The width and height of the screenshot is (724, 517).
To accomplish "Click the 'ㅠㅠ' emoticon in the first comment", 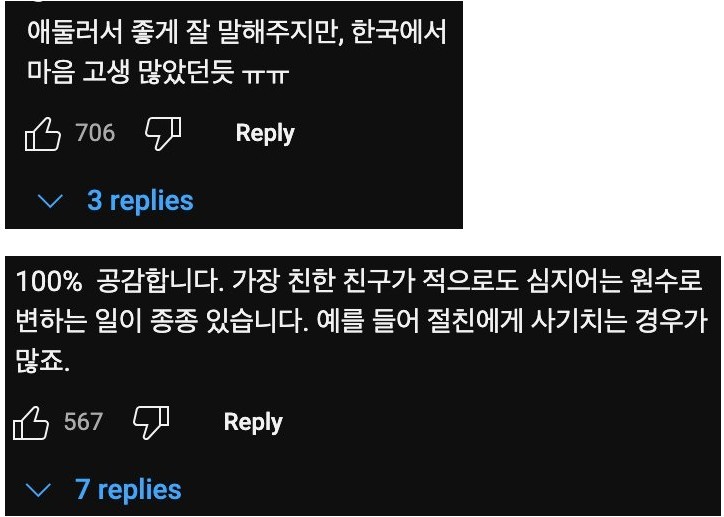I will (266, 76).
